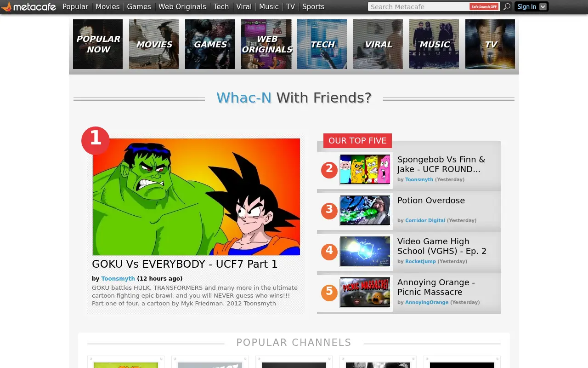The image size is (588, 368).
Task: Select the Music category tile
Action: coord(434,44)
